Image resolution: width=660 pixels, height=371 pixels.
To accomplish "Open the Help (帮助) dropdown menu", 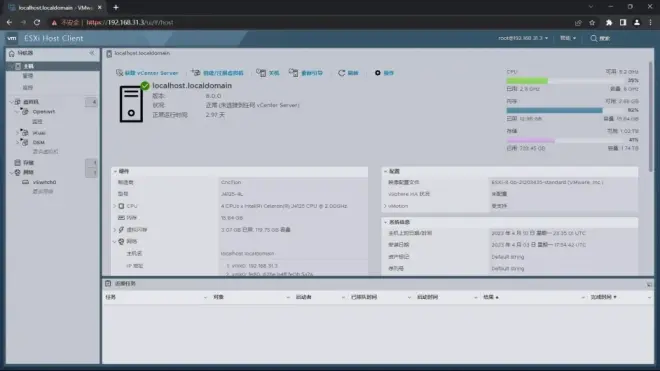I will pos(568,38).
